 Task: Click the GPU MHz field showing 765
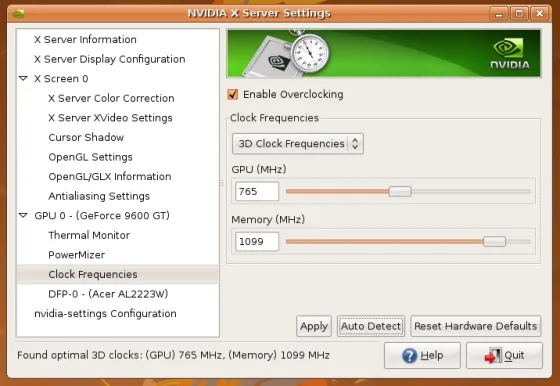pos(257,191)
